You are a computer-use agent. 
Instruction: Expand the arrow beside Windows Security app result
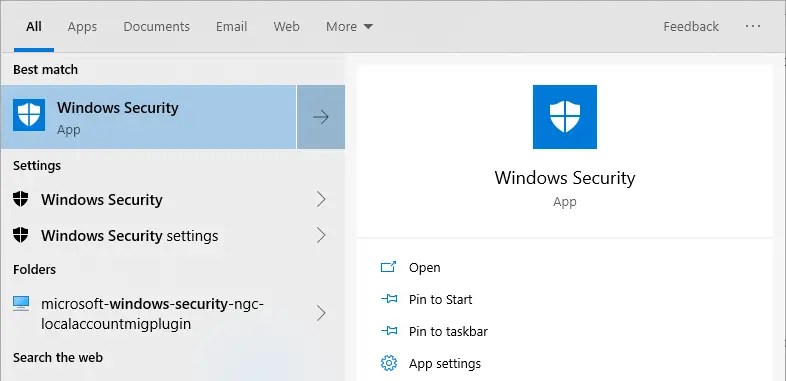[321, 117]
